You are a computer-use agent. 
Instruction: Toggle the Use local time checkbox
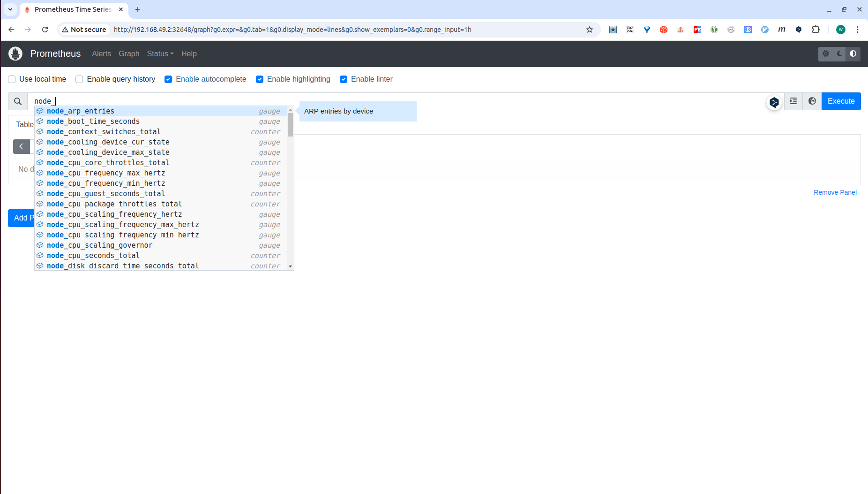[x=12, y=79]
